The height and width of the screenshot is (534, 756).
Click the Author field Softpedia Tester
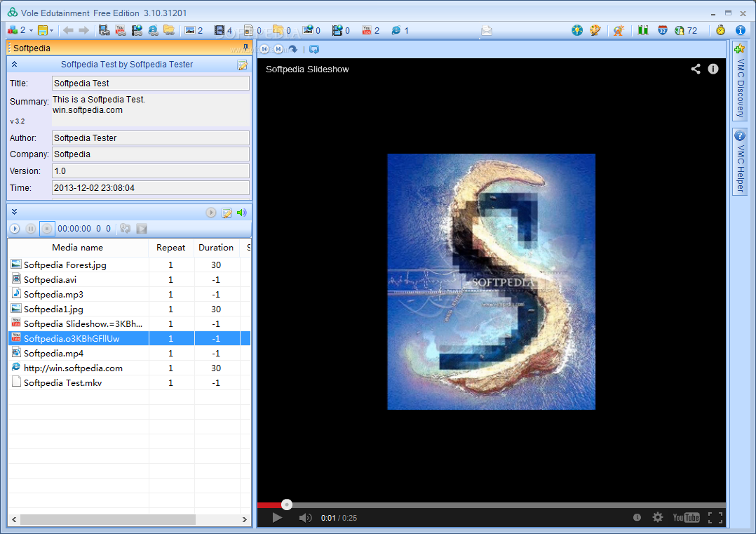tap(150, 138)
